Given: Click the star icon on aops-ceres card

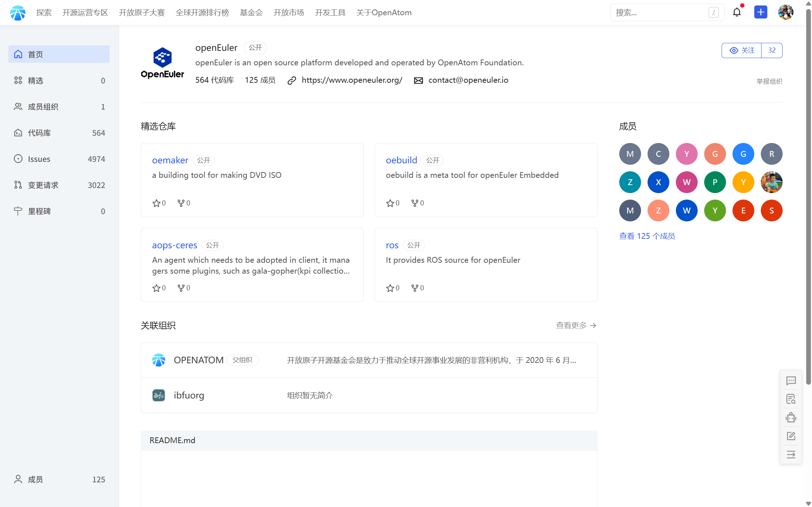Looking at the screenshot, I should point(156,288).
